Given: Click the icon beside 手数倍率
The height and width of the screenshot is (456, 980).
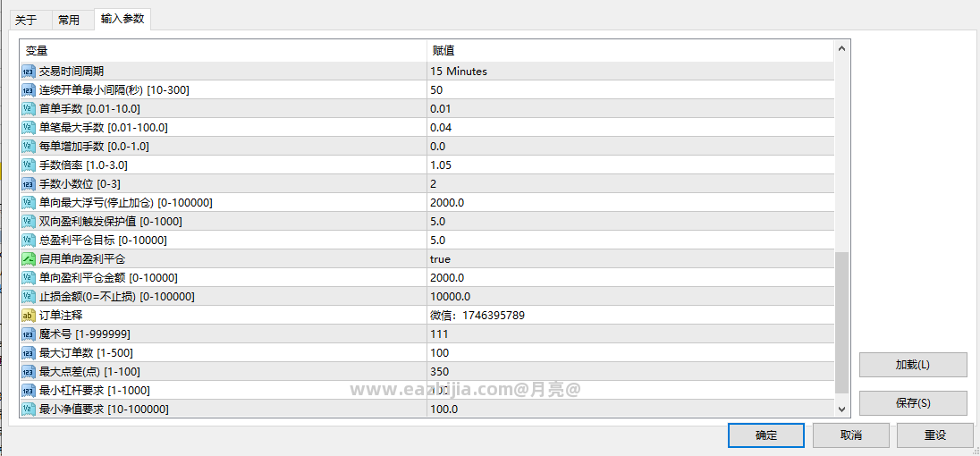Looking at the screenshot, I should coord(29,165).
